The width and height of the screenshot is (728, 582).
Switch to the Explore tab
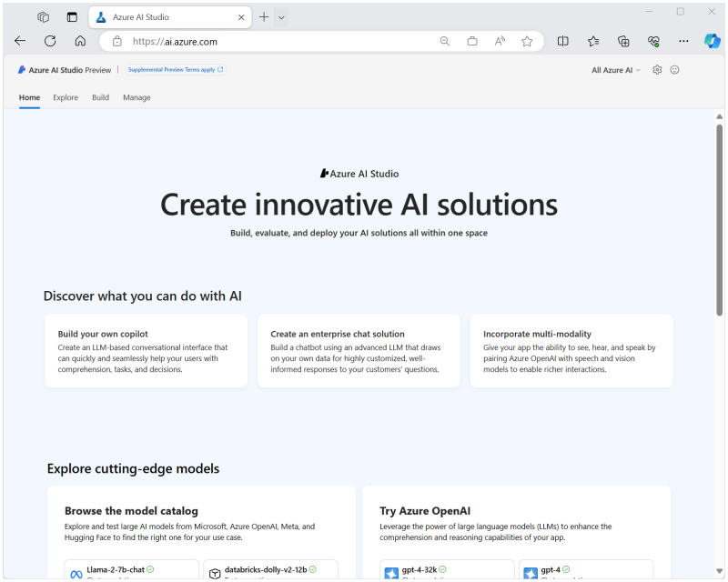point(66,97)
